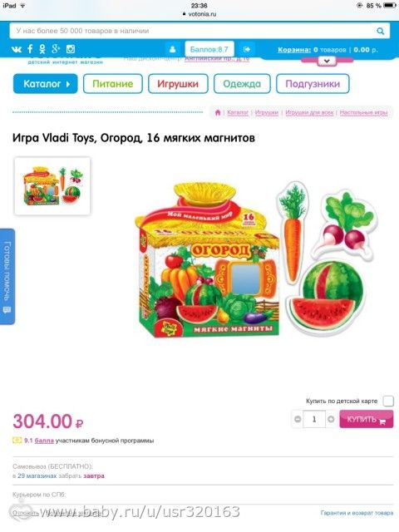Tick the 'Купить по детской карте' checkbox
The image size is (399, 532).
tap(388, 401)
